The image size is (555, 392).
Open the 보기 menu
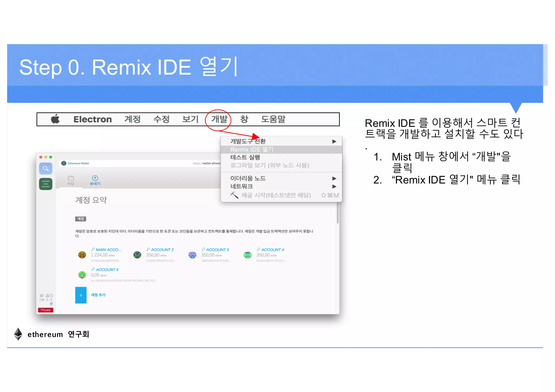191,119
